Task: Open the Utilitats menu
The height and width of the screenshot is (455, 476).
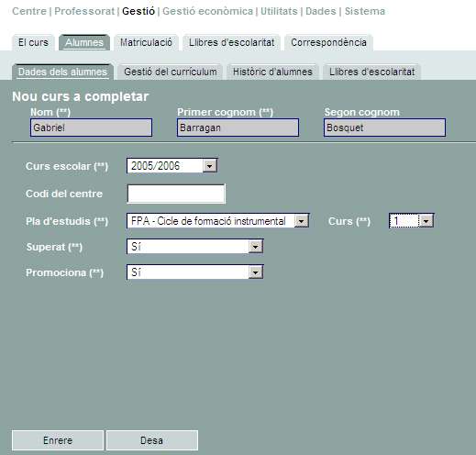Action: [279, 11]
